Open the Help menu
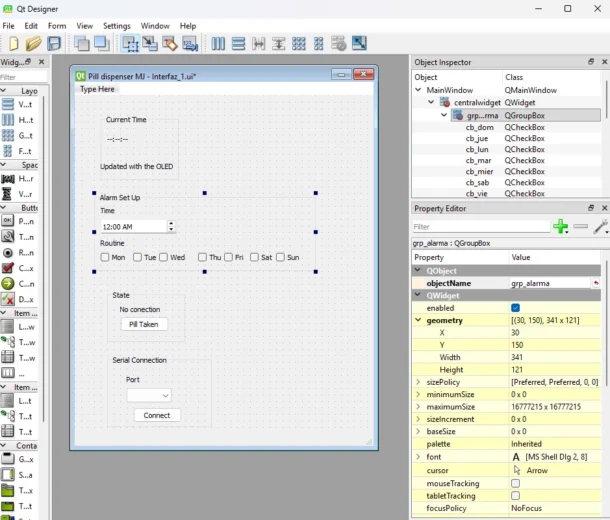The image size is (610, 520). click(x=188, y=26)
